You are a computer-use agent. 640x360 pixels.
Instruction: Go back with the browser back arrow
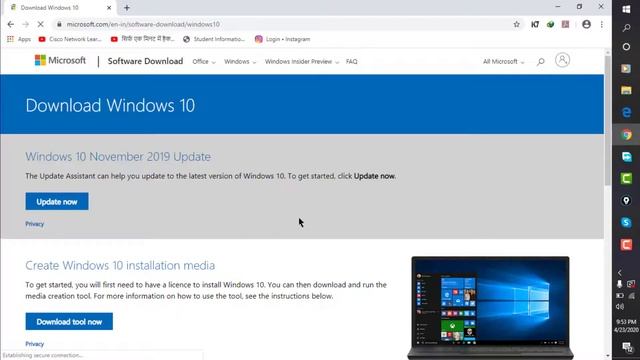click(x=11, y=24)
